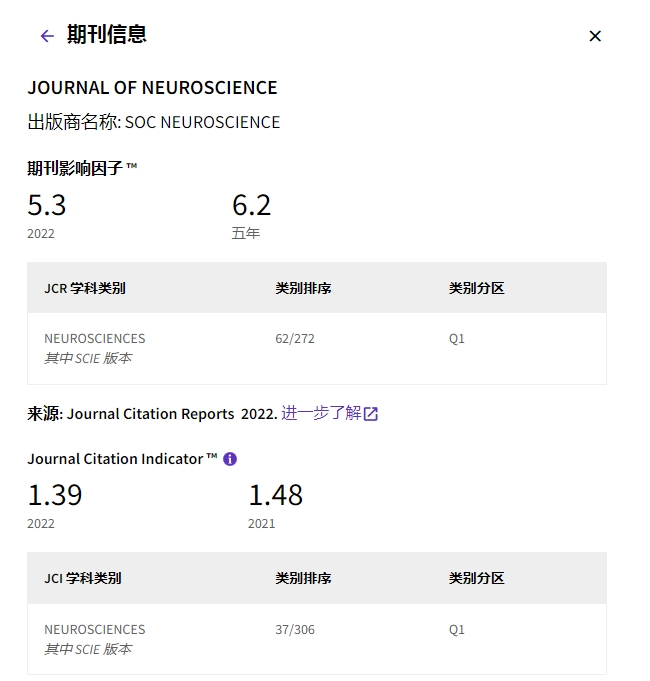Image resolution: width=650 pixels, height=681 pixels.
Task: Click the 2021 label under 1.48
Action: click(x=261, y=524)
